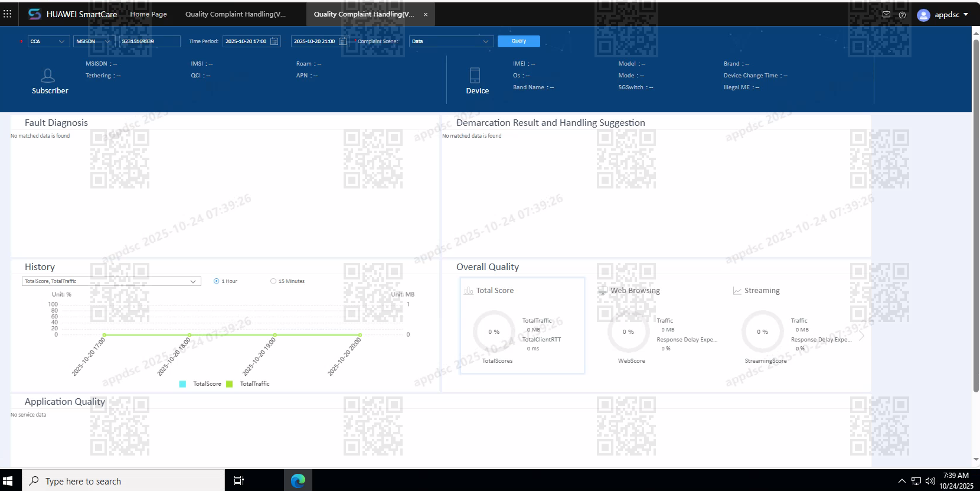Click the Streaming card title
The image size is (980, 491).
[762, 291]
